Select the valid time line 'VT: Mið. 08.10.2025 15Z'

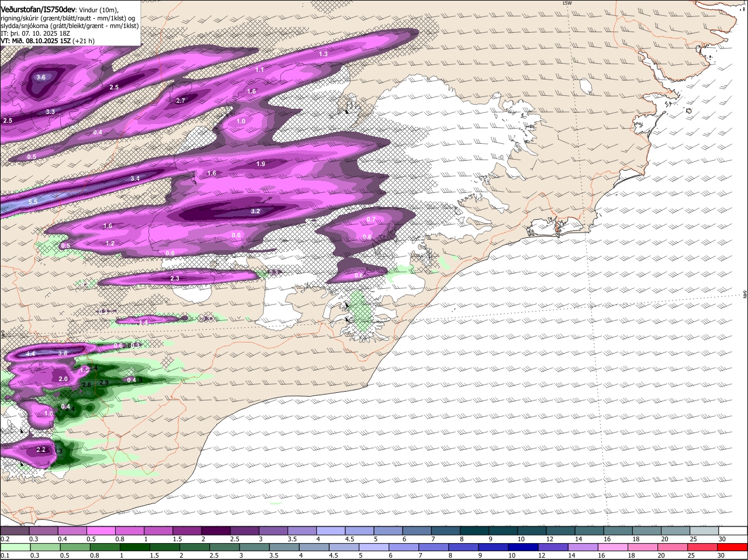(x=36, y=41)
